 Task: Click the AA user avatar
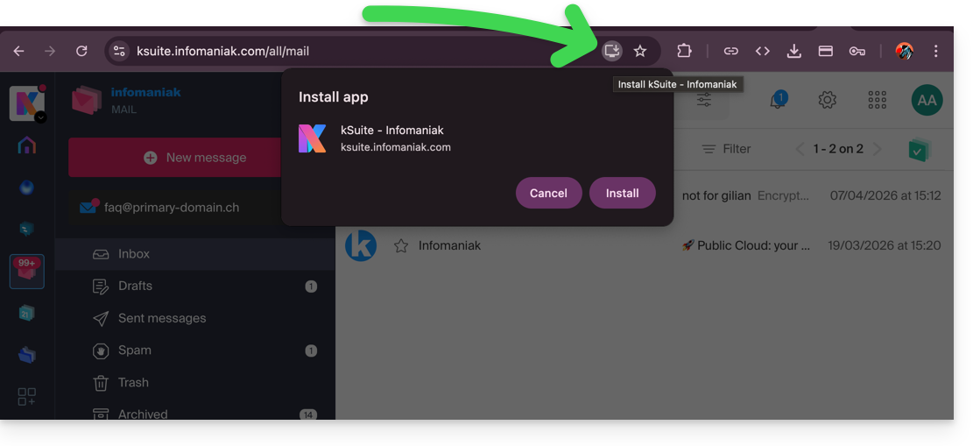[x=927, y=100]
